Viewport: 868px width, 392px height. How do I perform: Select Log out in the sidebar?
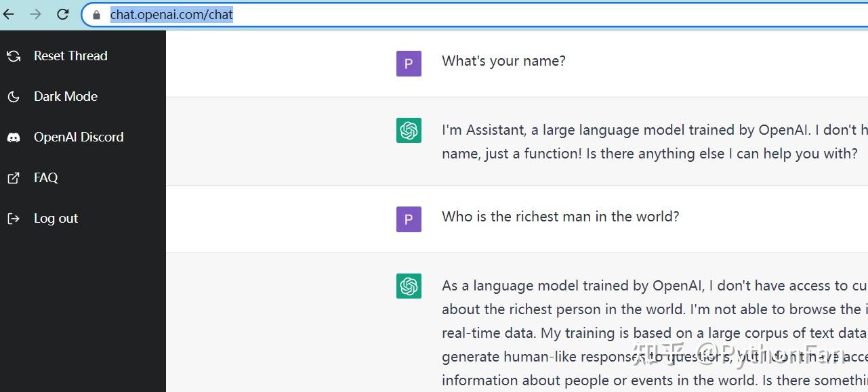coord(83,219)
